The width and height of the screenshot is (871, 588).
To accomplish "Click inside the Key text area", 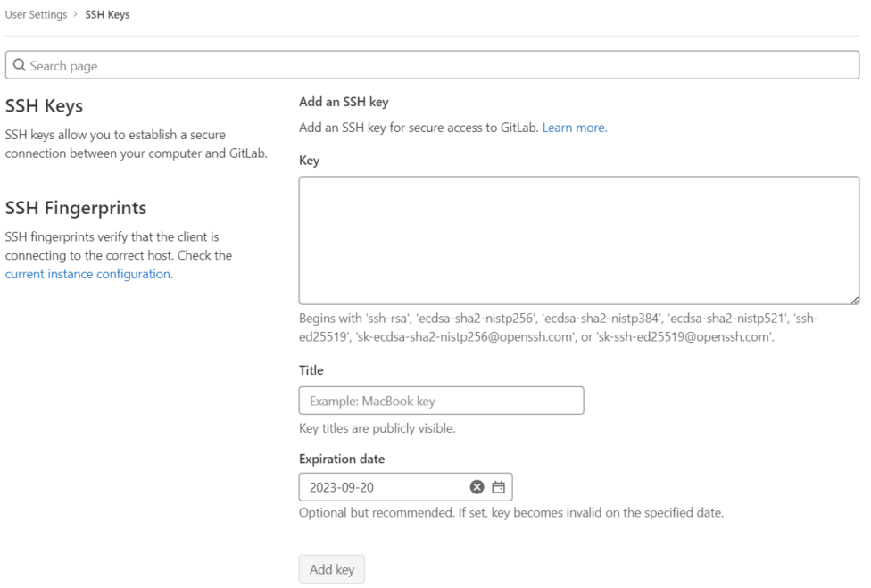I will [x=578, y=241].
